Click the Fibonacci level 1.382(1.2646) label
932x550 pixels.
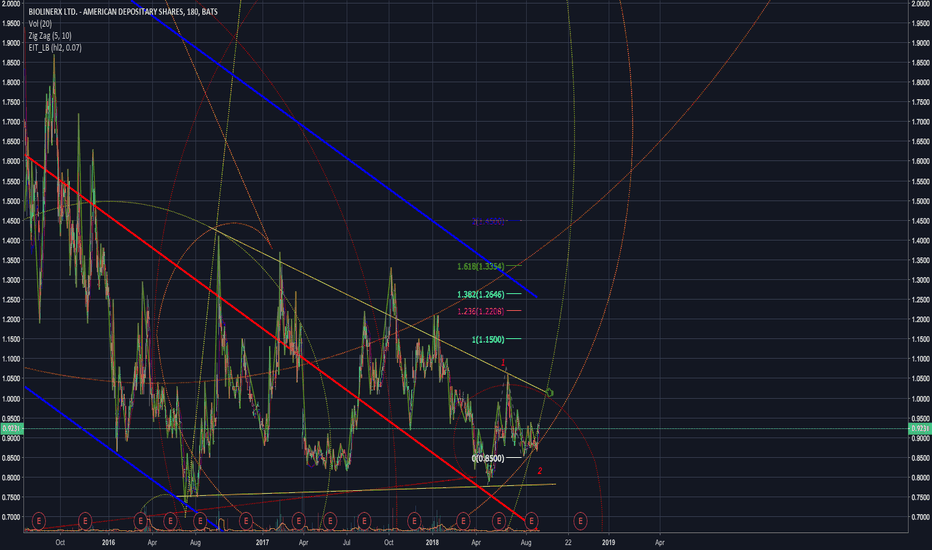coord(481,294)
